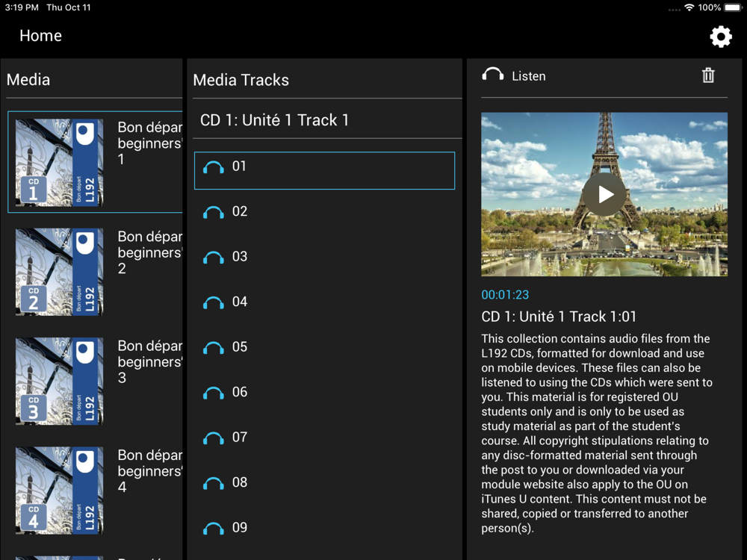This screenshot has height=560, width=747.
Task: Open the CD 2 cover thumbnail
Action: pos(60,272)
